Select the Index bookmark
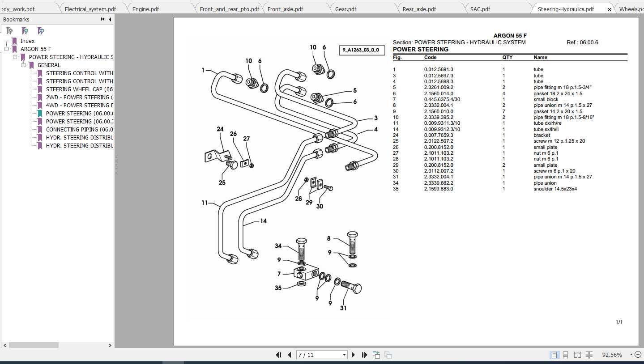This screenshot has height=364, width=644. coord(28,41)
